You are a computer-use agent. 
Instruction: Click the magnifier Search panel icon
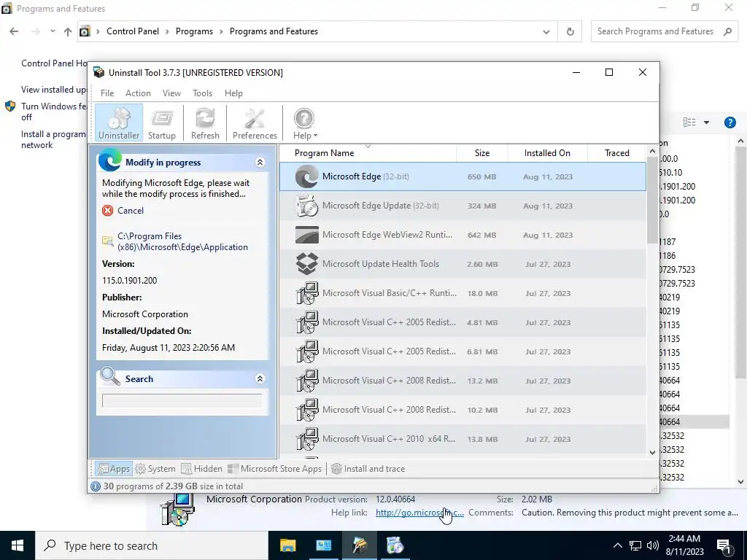110,376
